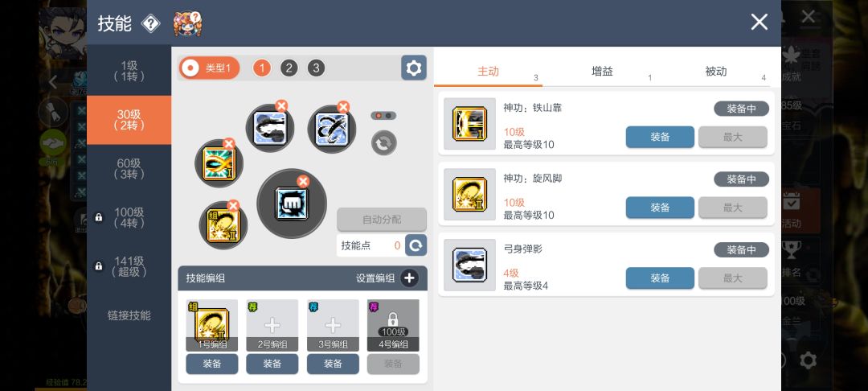Remove the 旋风脚 skill from its slot
868x391 pixels.
pyautogui.click(x=233, y=207)
